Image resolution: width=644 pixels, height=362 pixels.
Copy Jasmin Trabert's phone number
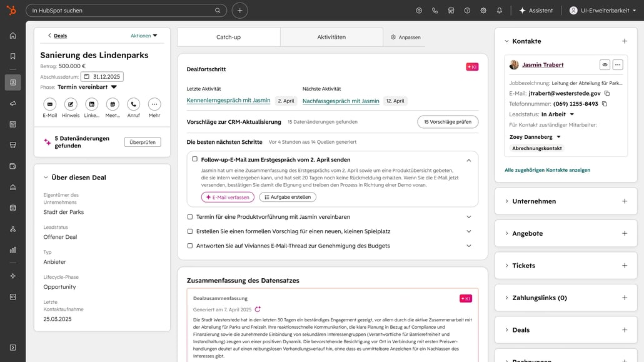click(605, 104)
